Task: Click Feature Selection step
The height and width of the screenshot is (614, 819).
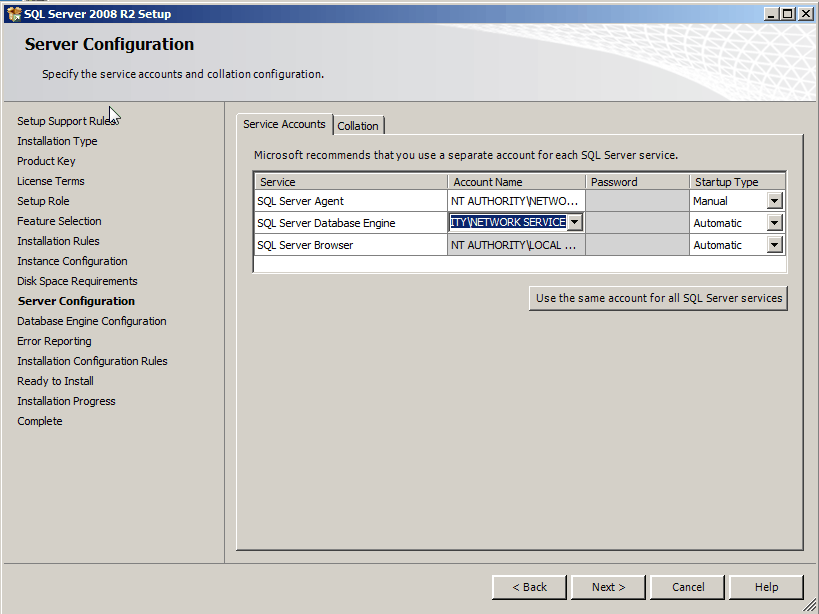Action: pos(59,221)
